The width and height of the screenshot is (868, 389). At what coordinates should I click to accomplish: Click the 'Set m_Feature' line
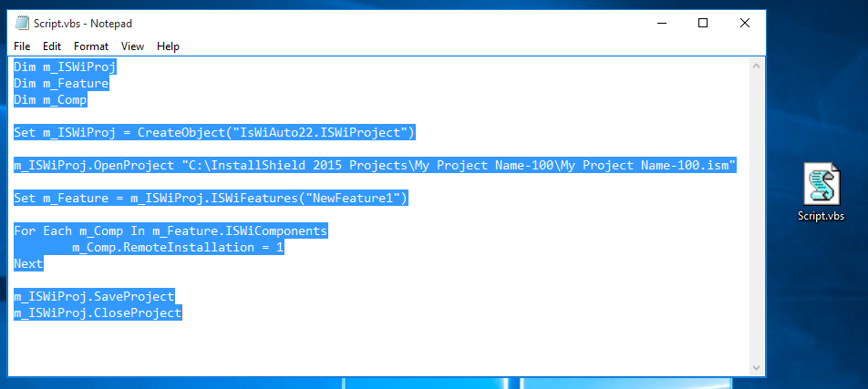click(211, 198)
